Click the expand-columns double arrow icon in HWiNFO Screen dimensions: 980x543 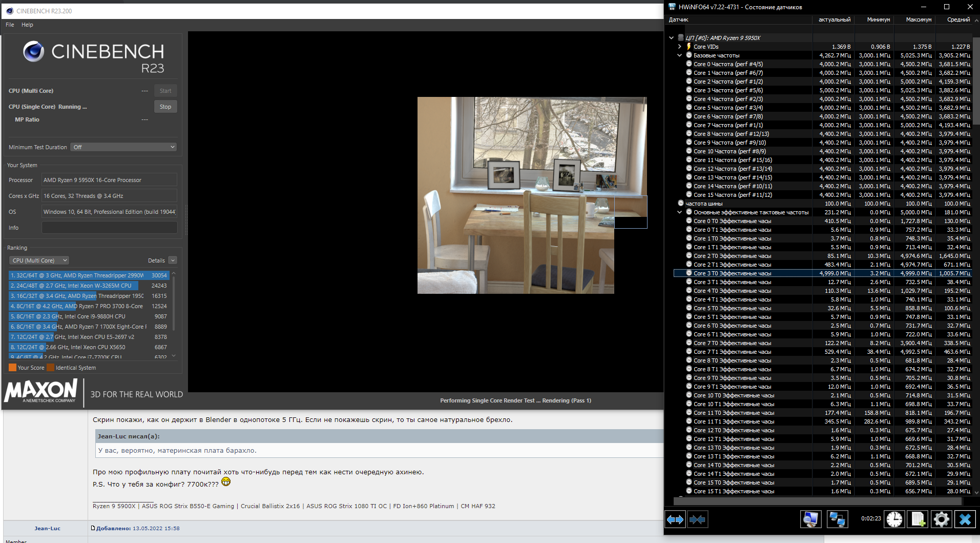tap(675, 519)
